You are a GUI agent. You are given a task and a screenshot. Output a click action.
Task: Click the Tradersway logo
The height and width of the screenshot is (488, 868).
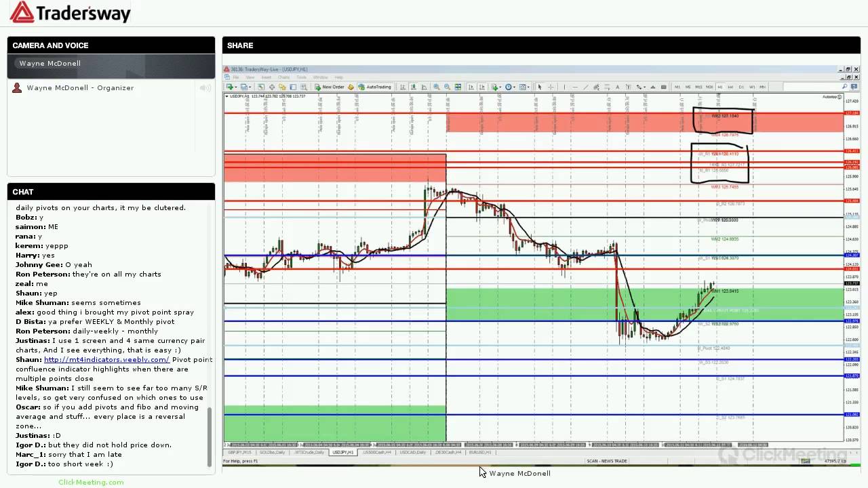(x=70, y=12)
